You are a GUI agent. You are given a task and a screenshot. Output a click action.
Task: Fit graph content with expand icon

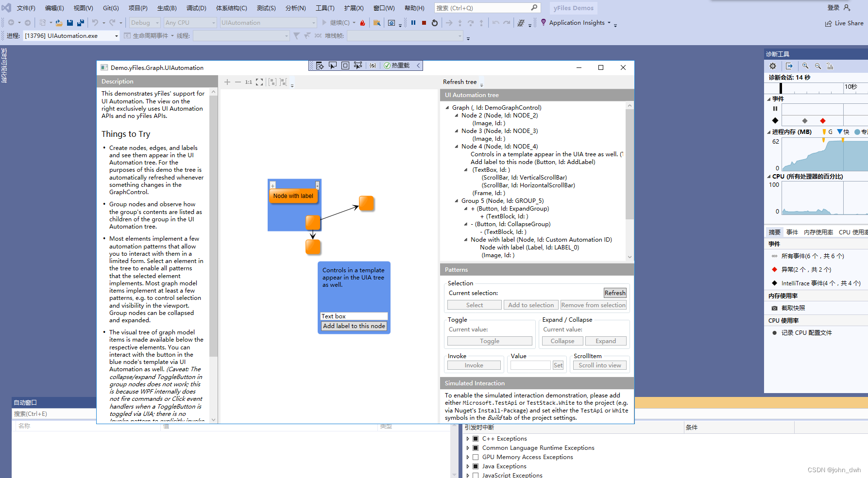pos(259,82)
